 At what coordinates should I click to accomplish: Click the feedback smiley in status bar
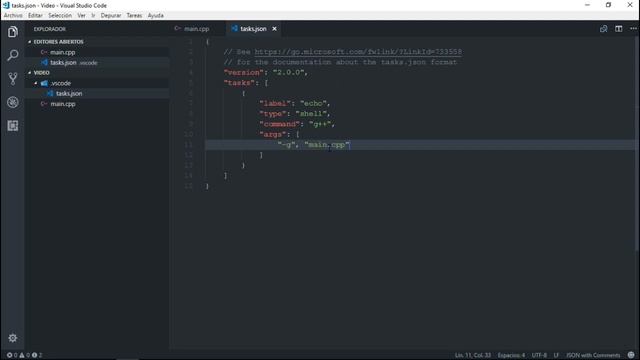[631, 355]
